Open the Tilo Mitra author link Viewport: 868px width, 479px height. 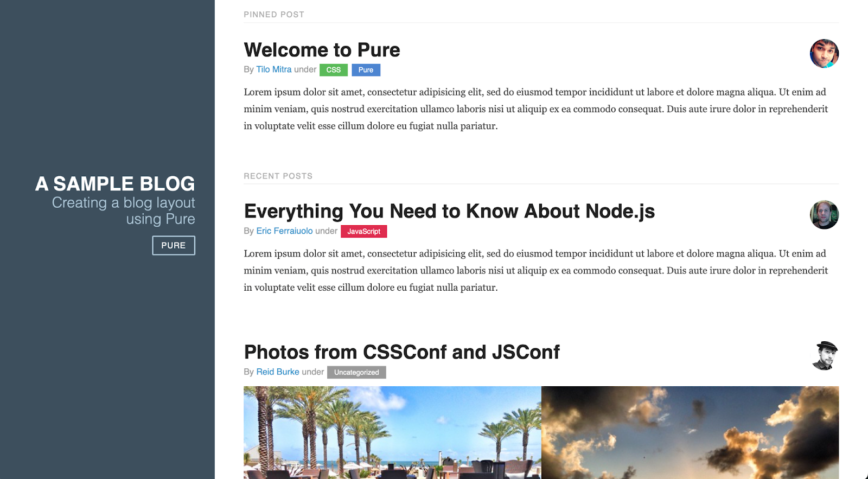[x=274, y=69]
